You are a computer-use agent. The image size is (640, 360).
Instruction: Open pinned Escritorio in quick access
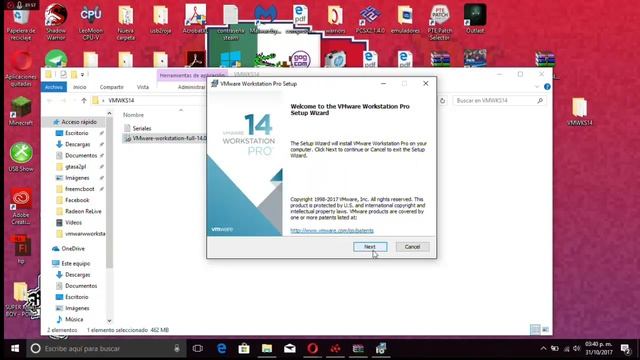click(76, 133)
